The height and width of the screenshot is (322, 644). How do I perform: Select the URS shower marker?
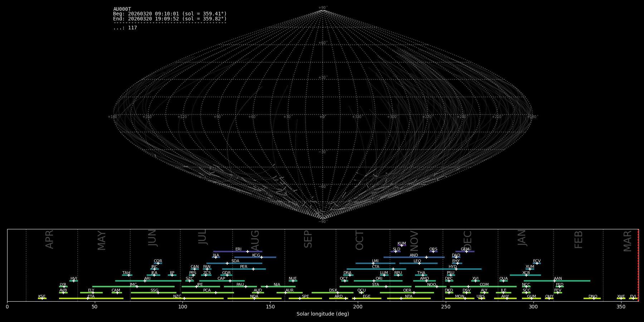[x=481, y=298]
